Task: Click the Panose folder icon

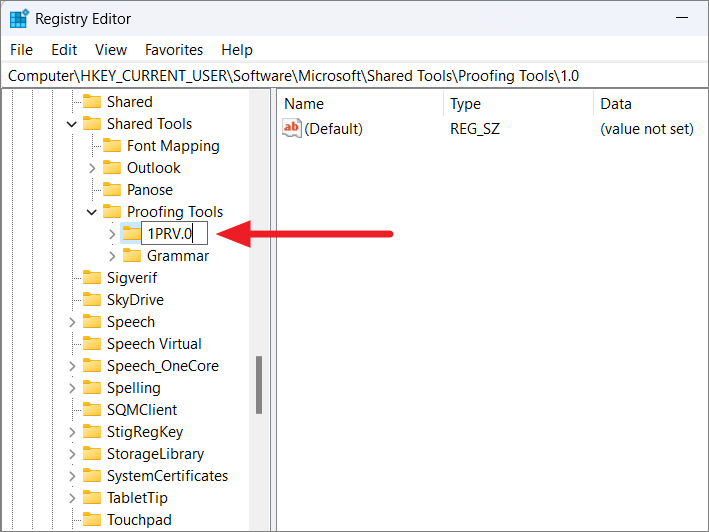Action: point(112,189)
